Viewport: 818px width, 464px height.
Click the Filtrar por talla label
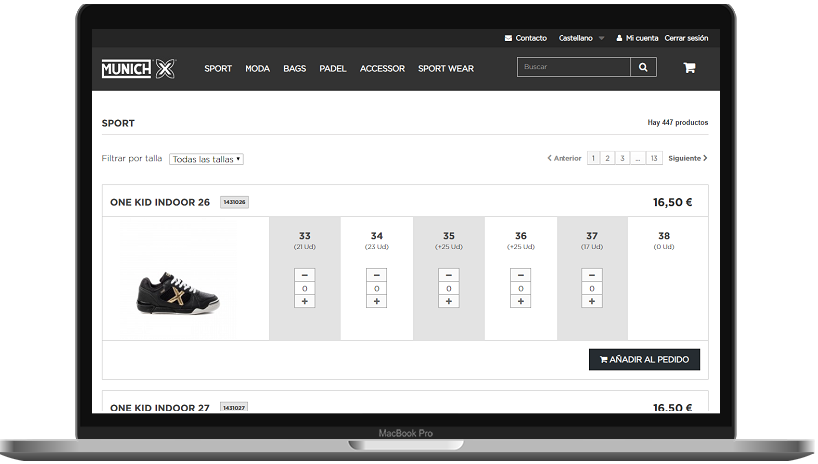[x=131, y=159]
